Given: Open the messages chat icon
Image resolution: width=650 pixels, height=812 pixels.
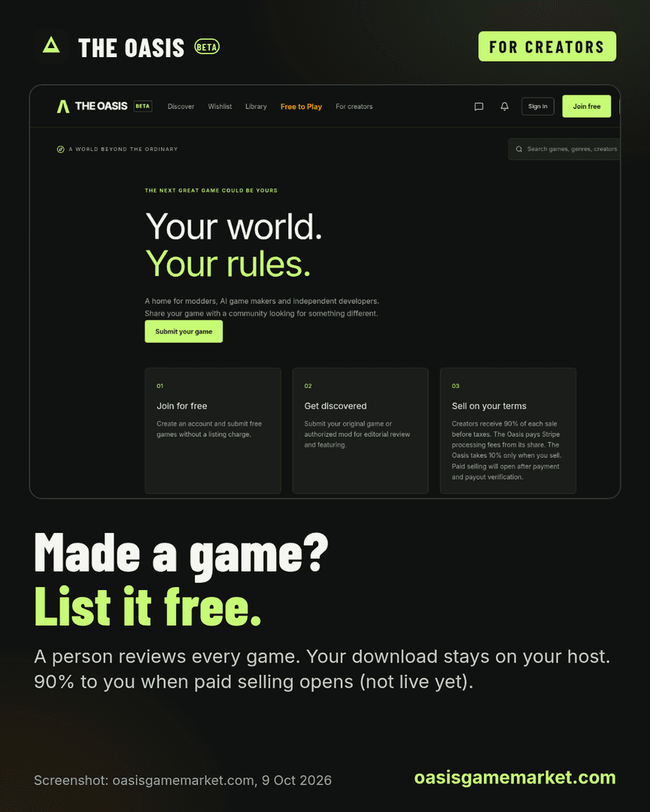Looking at the screenshot, I should coord(479,107).
